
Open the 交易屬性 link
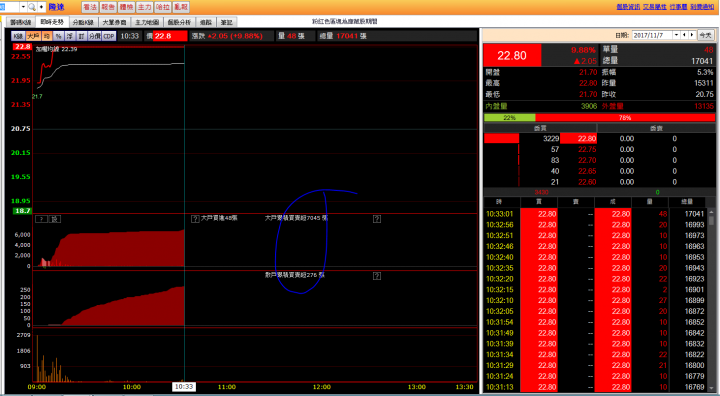(x=654, y=7)
